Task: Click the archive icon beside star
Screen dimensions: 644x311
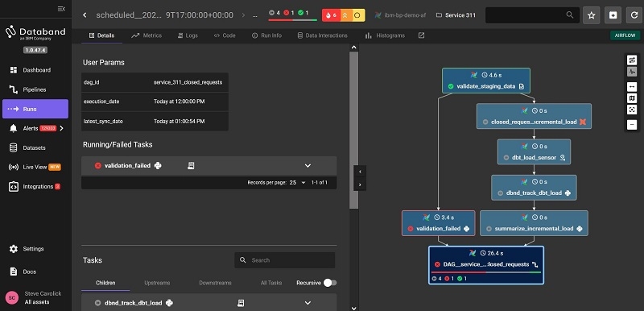Action: click(x=613, y=15)
